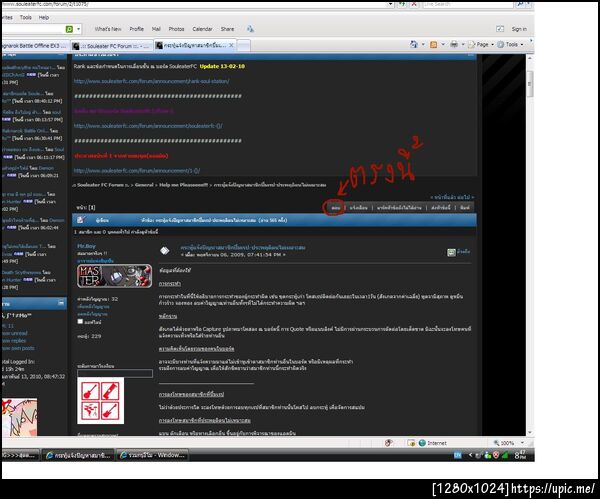Close the active browser tab
Screen dimensions: 600x499
(x=231, y=45)
